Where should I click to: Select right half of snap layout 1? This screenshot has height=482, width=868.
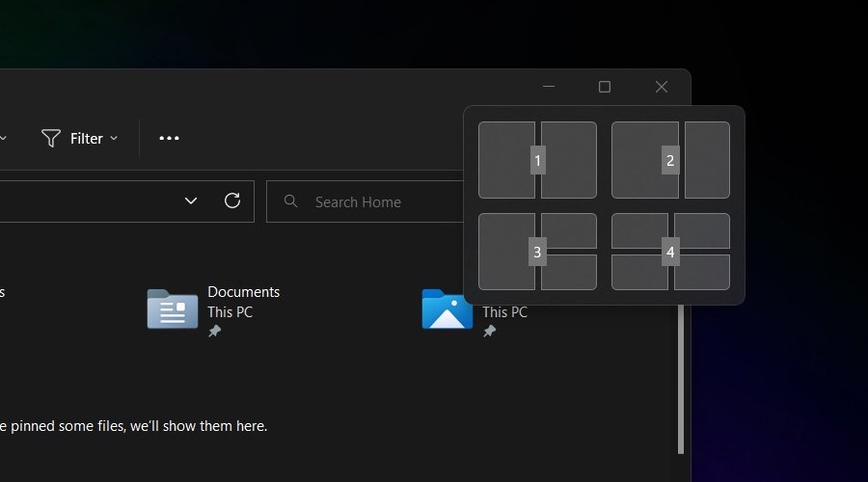tap(569, 160)
